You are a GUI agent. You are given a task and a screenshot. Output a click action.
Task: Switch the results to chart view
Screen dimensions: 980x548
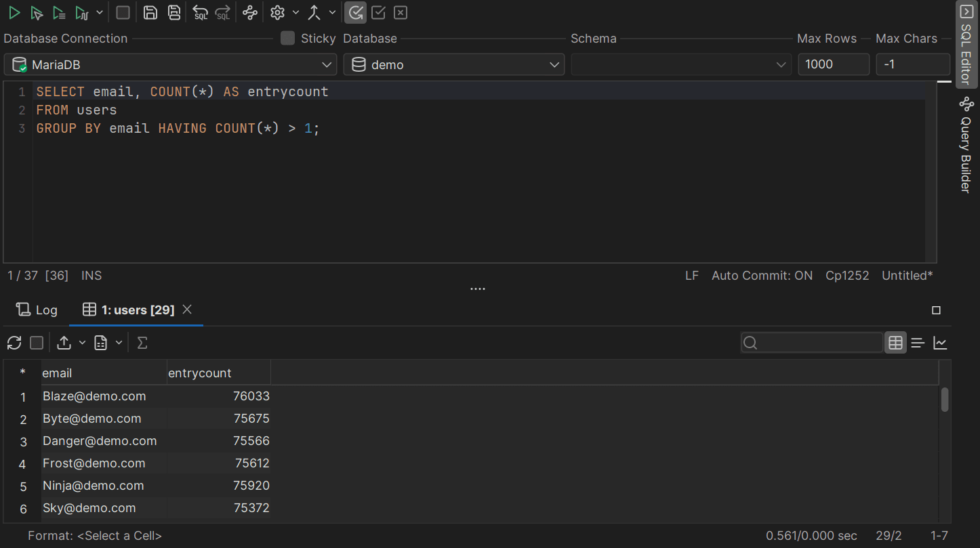coord(940,343)
